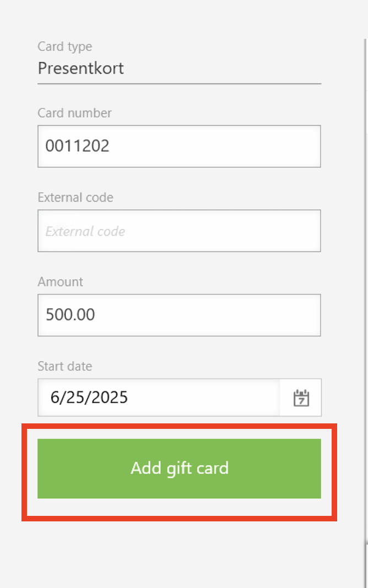Place cursor on the 0011202 card number text

click(x=77, y=146)
